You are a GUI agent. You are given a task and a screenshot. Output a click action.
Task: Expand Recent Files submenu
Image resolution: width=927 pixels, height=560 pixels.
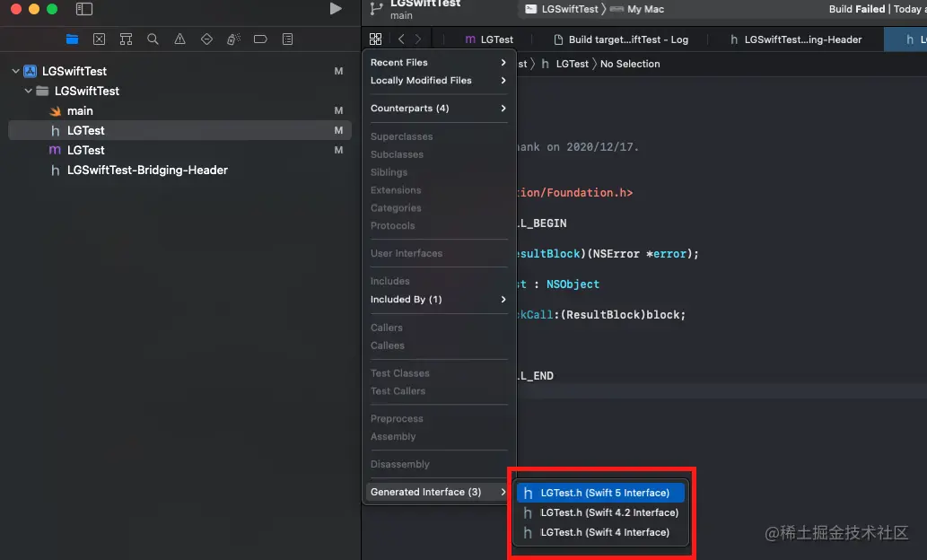pyautogui.click(x=438, y=62)
